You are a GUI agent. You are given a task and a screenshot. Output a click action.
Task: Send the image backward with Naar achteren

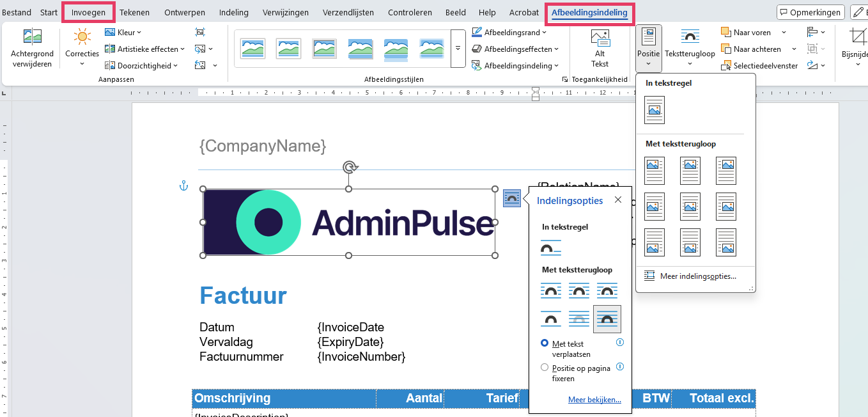(x=751, y=49)
